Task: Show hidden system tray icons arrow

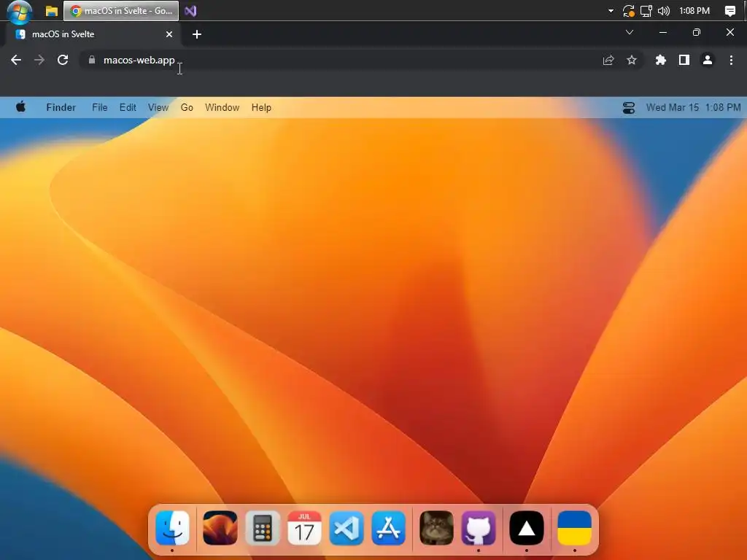Action: (611, 11)
